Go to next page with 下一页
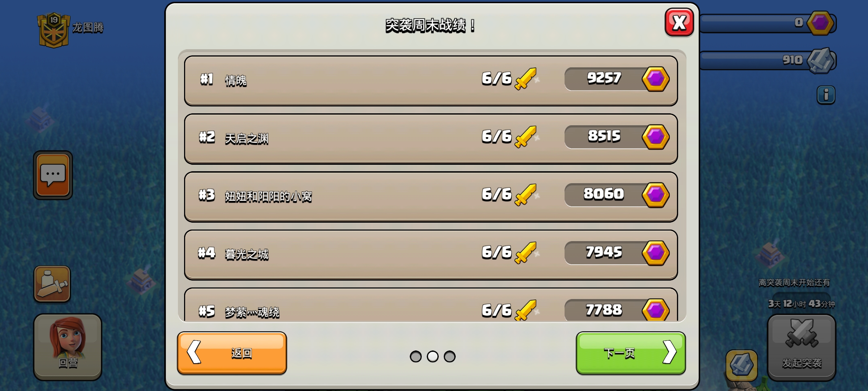The height and width of the screenshot is (391, 868). [631, 353]
